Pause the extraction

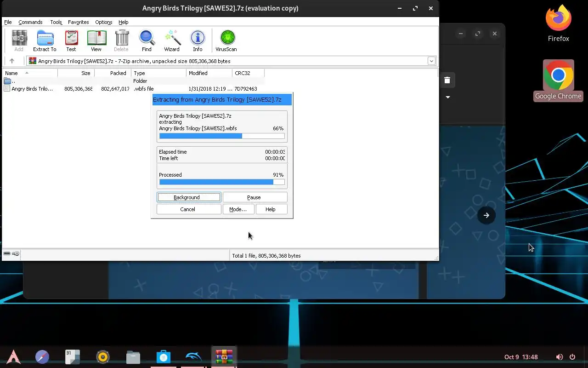tap(255, 197)
